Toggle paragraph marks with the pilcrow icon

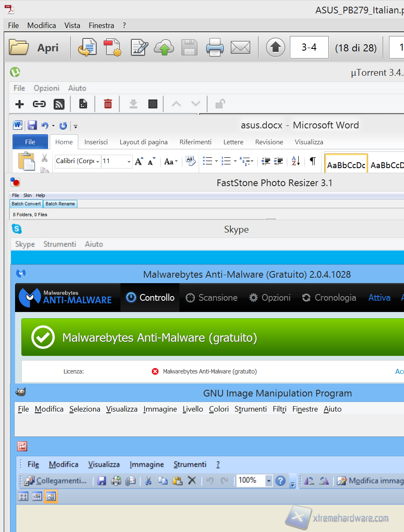312,161
